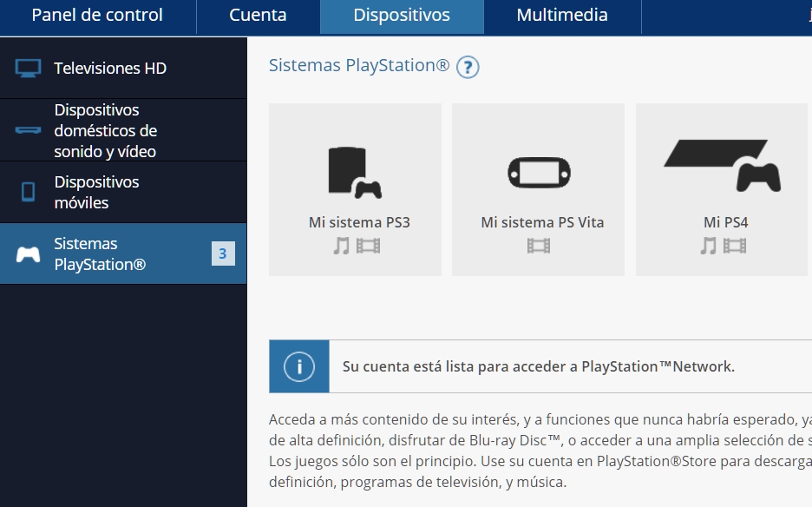This screenshot has height=507, width=812.
Task: Click film icon under Mi sistema PS Vita
Action: [x=538, y=246]
